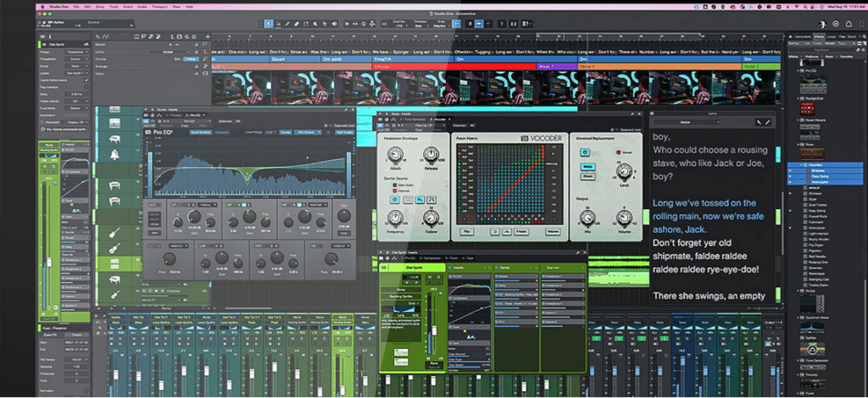This screenshot has height=398, width=868.
Task: Open the Tune Mode Default dropdown
Action: pos(76,108)
